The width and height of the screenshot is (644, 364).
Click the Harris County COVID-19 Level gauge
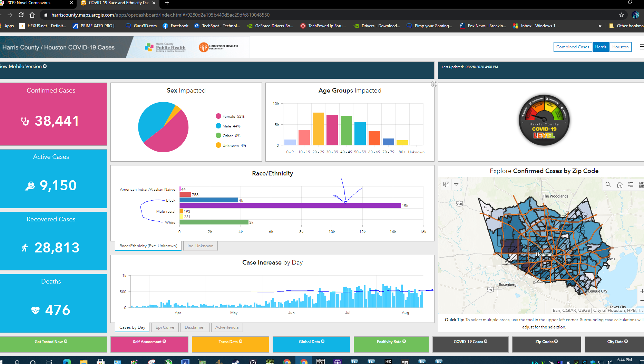pyautogui.click(x=544, y=120)
